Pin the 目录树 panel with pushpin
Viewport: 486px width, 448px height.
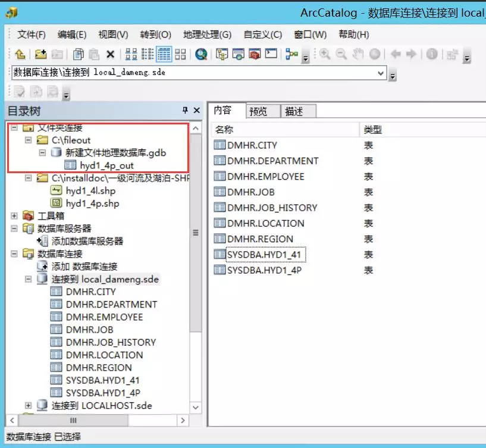pyautogui.click(x=185, y=110)
